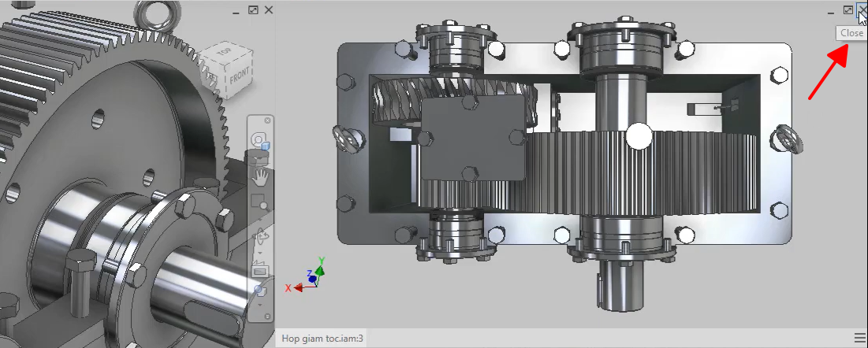
Task: Maximize the right gearbox view window
Action: point(848,10)
